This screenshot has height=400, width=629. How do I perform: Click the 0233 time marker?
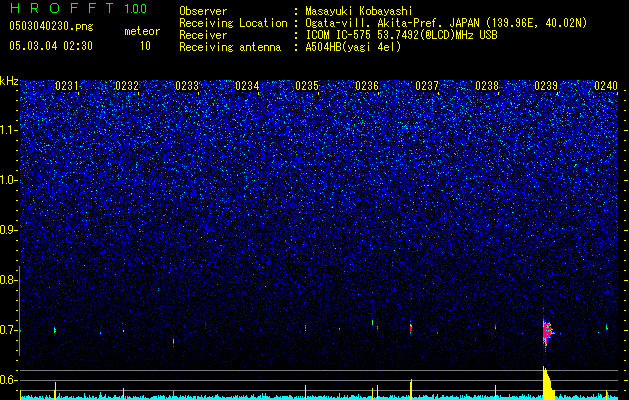pyautogui.click(x=187, y=86)
